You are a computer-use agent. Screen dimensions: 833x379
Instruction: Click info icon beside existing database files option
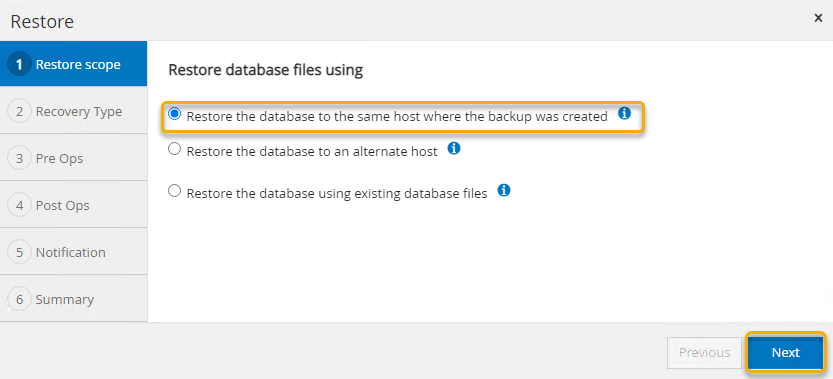pos(504,190)
